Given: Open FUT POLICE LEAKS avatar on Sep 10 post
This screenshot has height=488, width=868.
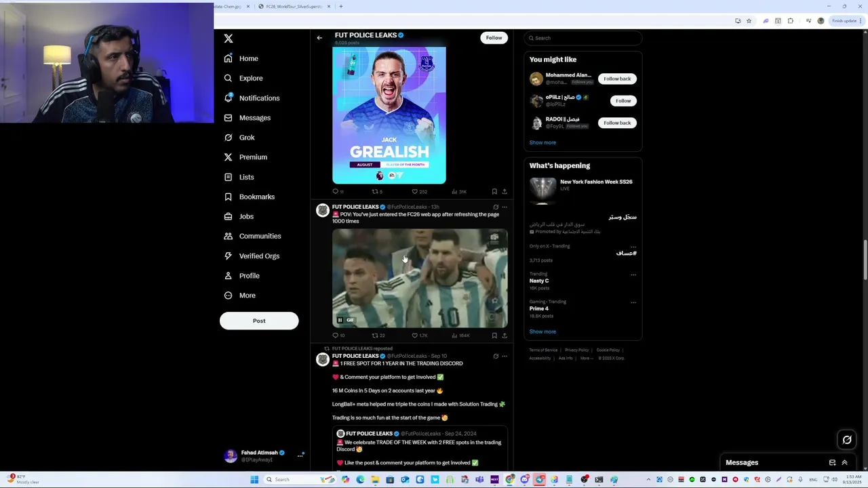Looking at the screenshot, I should (323, 359).
